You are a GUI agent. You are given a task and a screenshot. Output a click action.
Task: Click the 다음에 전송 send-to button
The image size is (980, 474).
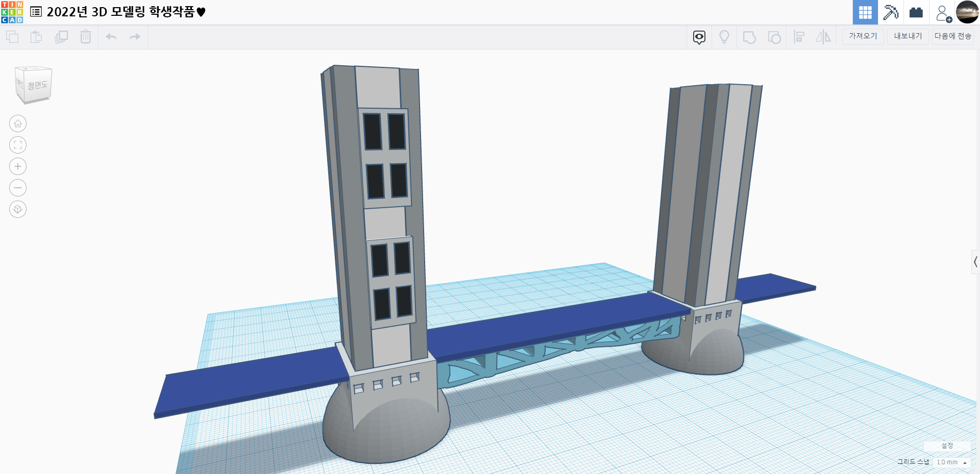coord(952,36)
